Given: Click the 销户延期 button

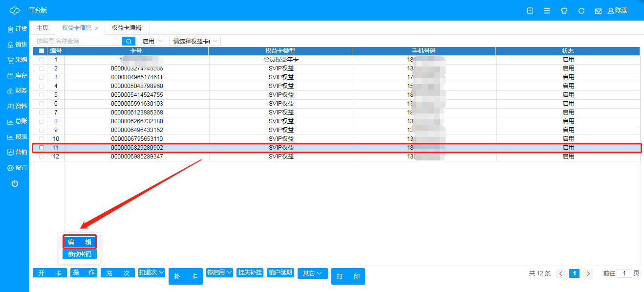Looking at the screenshot, I should click(x=280, y=272).
